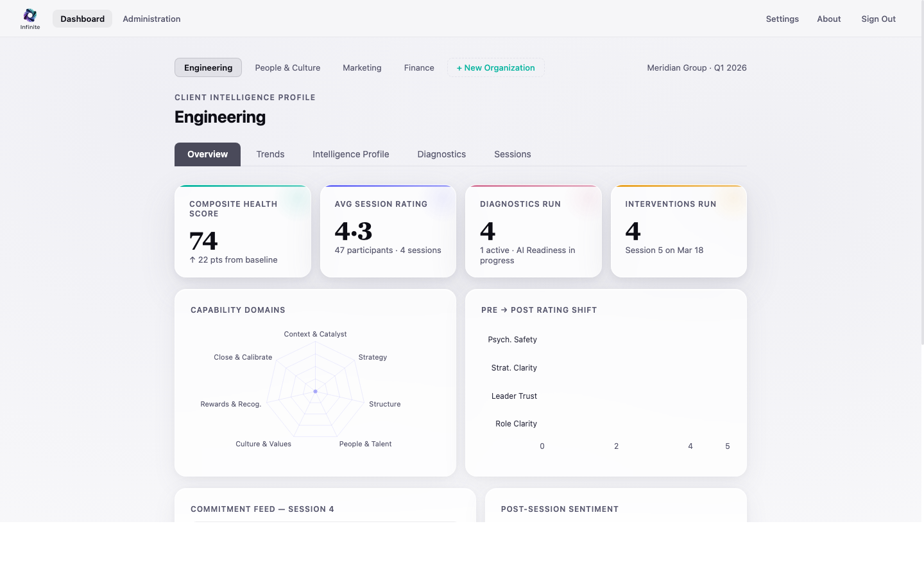Open the Diagnostics tab
Screen dimensions: 924x578
click(441, 154)
